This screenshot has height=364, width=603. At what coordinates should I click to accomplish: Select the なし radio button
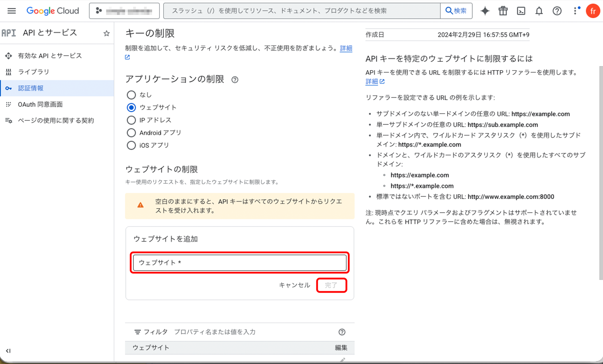pos(131,95)
